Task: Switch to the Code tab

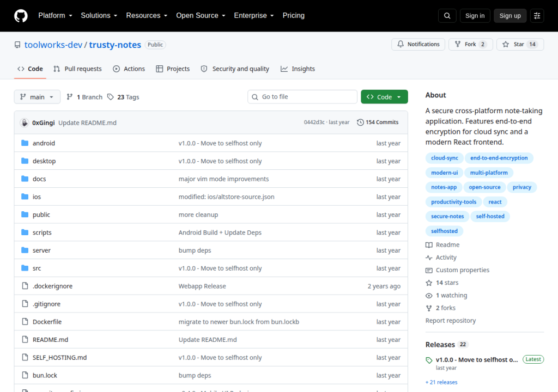Action: [31, 69]
